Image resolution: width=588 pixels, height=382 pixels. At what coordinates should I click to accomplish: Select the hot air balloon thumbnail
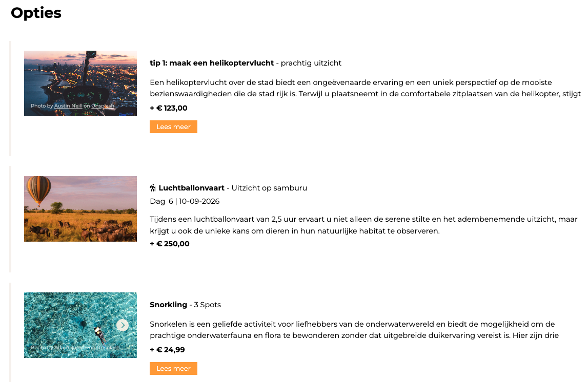[x=80, y=209]
